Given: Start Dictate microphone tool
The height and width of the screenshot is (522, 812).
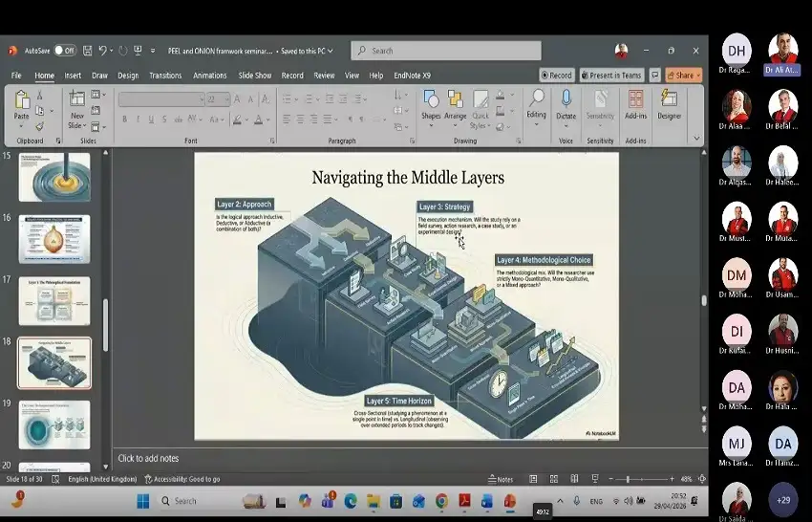Looking at the screenshot, I should [x=566, y=106].
